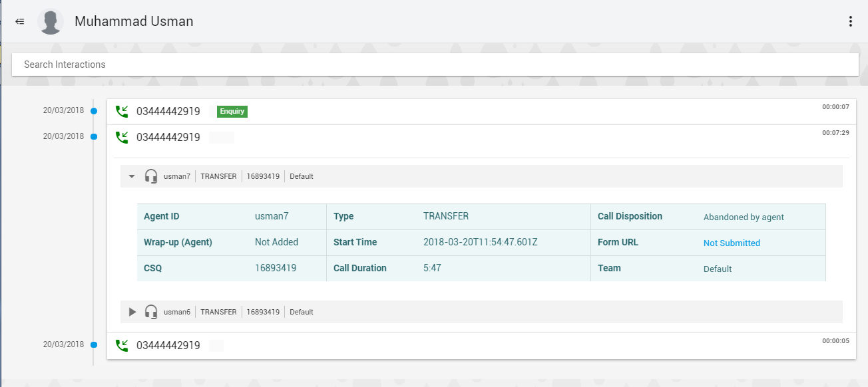Click the Muhammad Usman contact name
Screen dimensions: 868x387
[x=134, y=21]
